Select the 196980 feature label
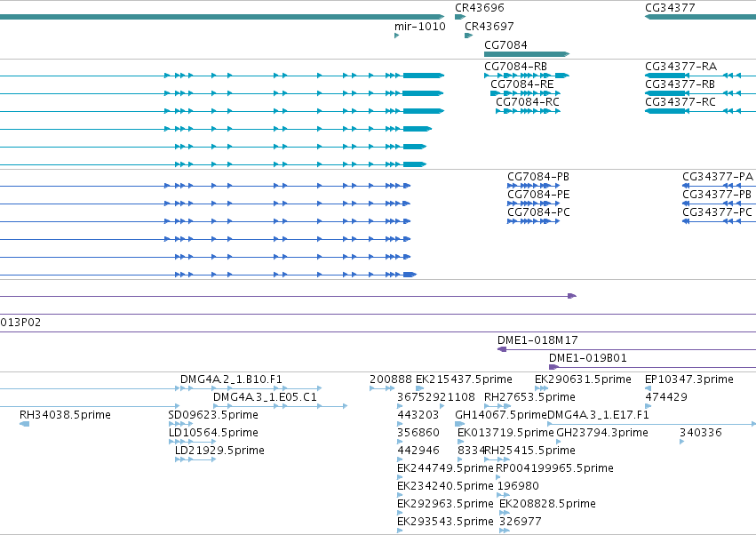756x535 pixels. click(x=518, y=487)
